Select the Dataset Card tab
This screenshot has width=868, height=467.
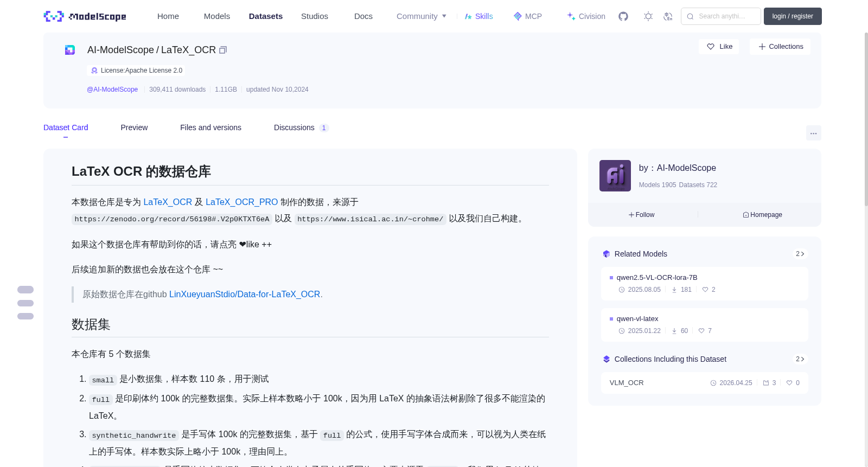[66, 127]
